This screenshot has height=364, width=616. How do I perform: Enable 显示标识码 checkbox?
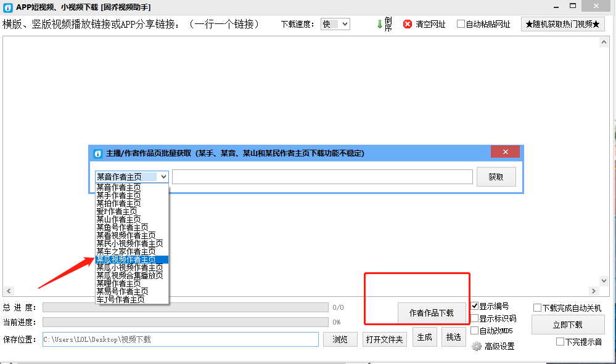coord(475,318)
